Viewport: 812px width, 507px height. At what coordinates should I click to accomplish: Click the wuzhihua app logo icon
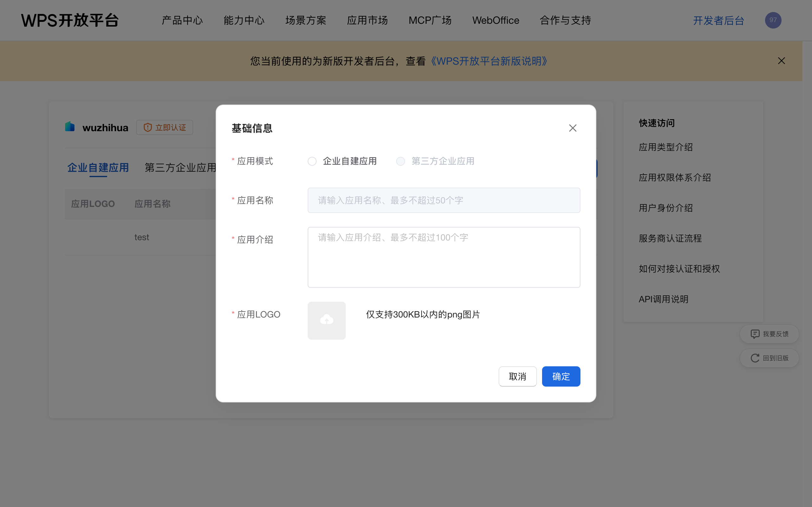click(69, 127)
